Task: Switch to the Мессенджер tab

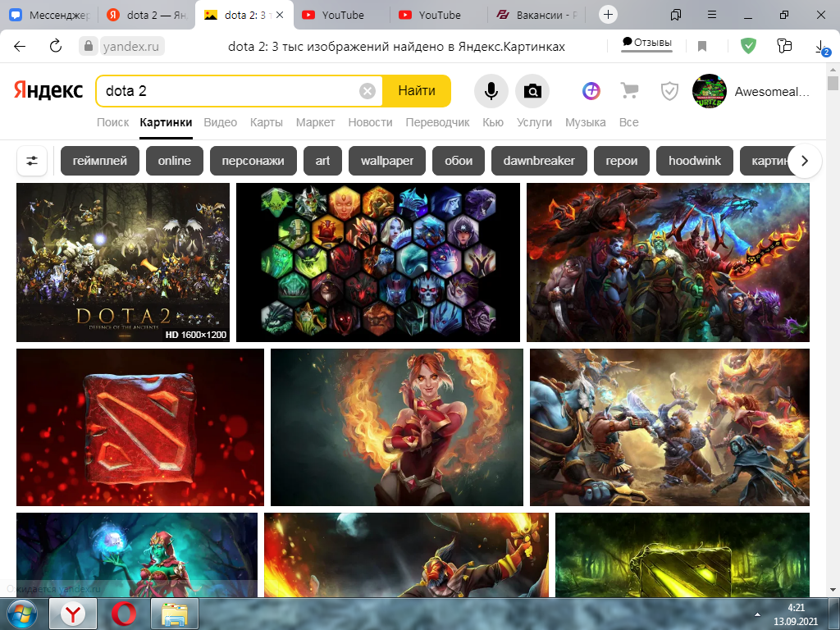Action: tap(50, 15)
